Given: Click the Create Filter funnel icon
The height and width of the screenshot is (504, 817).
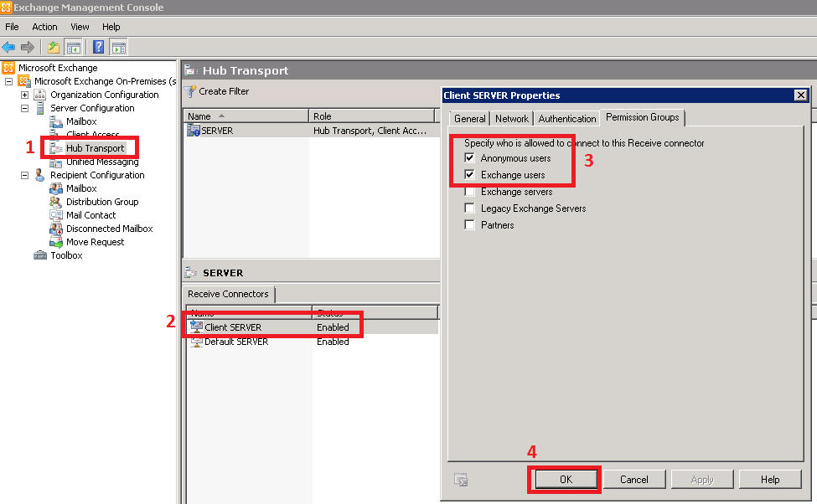Looking at the screenshot, I should 190,91.
